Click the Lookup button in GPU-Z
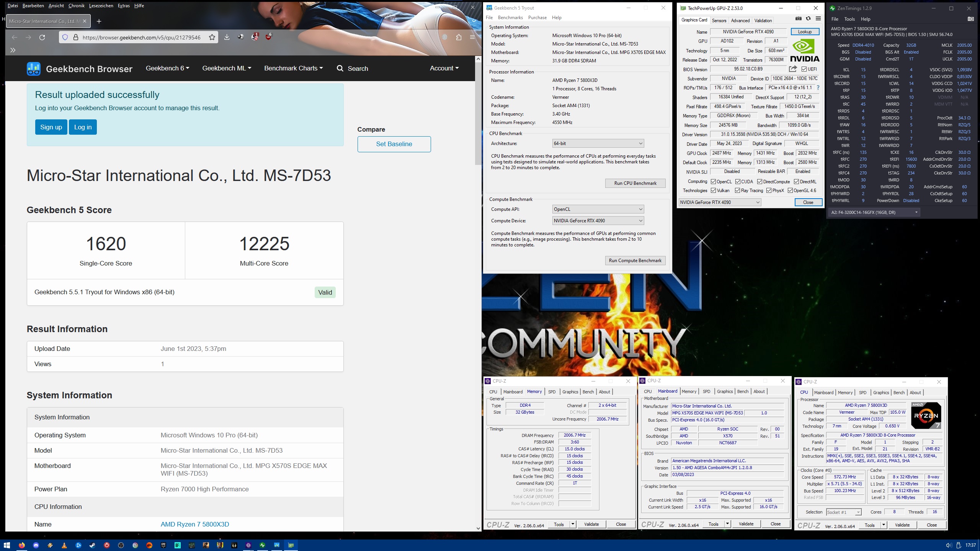This screenshot has height=551, width=980. (805, 32)
